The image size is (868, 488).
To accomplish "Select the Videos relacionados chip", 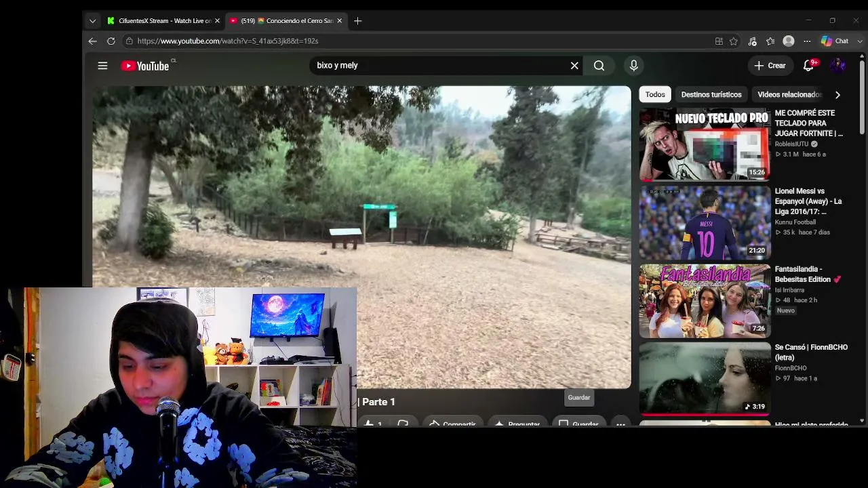I will pos(789,95).
